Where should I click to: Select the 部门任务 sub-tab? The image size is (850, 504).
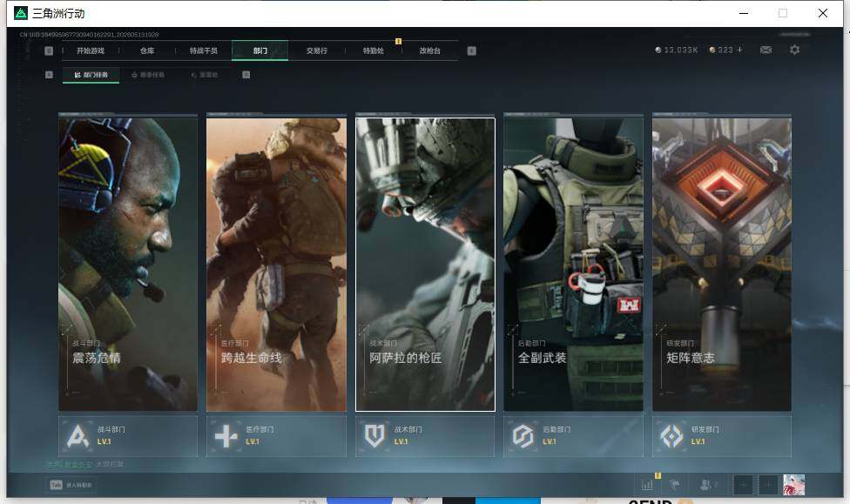tap(91, 75)
